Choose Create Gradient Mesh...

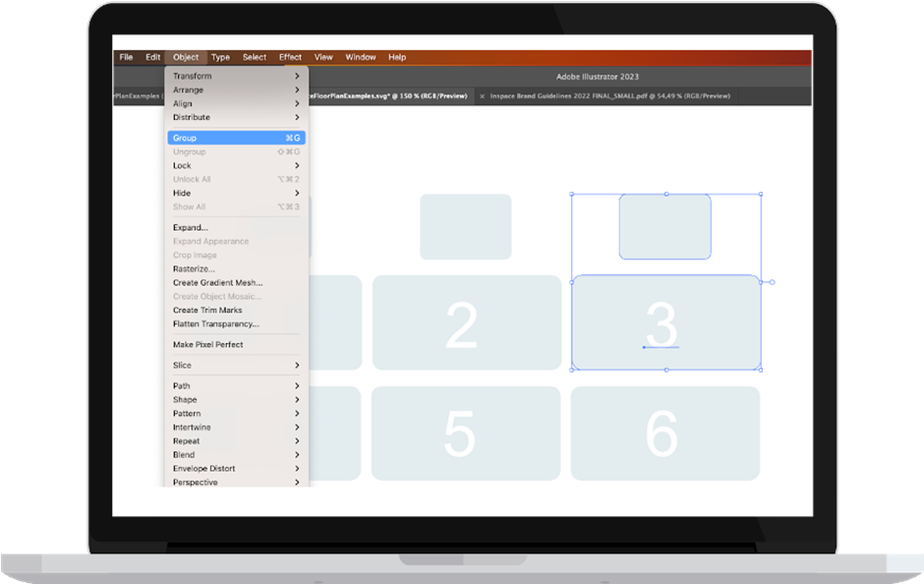[x=236, y=282]
